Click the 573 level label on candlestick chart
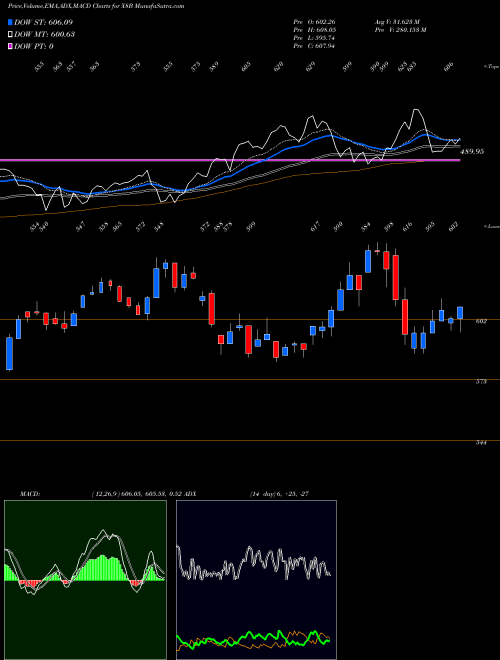The image size is (500, 660). (x=481, y=382)
